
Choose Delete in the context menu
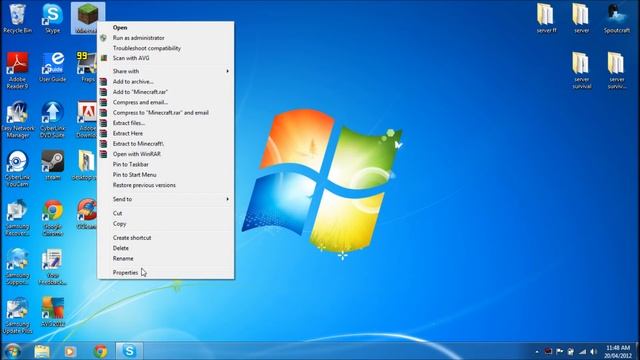click(x=166, y=248)
